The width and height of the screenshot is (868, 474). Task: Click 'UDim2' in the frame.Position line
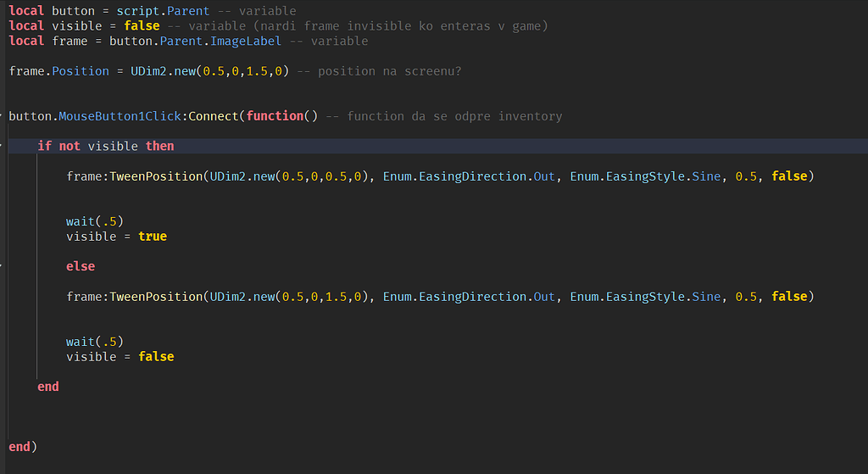click(149, 71)
